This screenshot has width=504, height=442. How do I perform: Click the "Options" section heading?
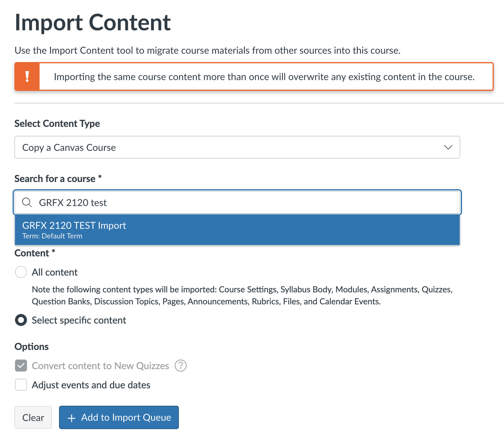(x=31, y=347)
